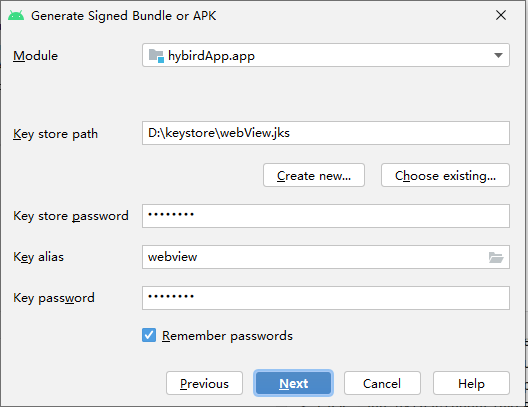528x407 pixels.
Task: Close the Generate Signed Bundle dialog
Action: pos(501,15)
